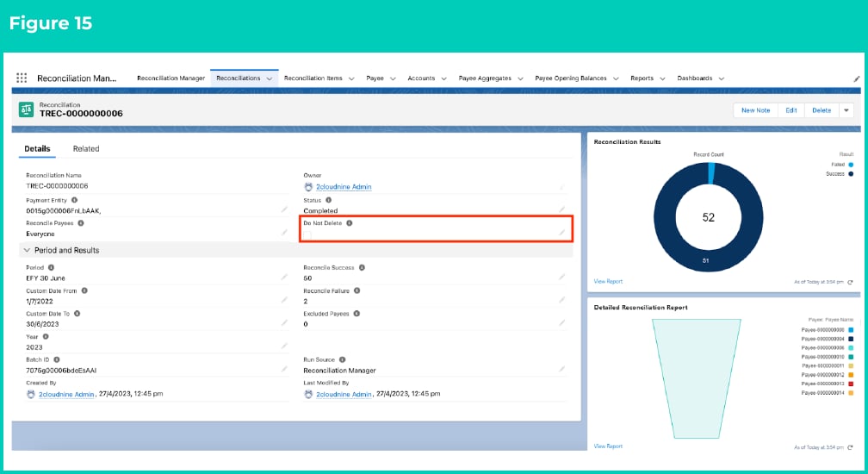868x474 pixels.
Task: Open Payee Opening Balances dropdown arrow
Action: tap(616, 78)
